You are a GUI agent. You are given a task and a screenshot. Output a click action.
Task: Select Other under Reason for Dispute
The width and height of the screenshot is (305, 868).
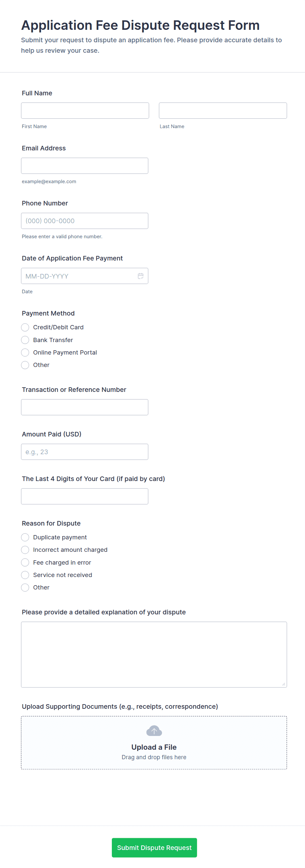tap(25, 587)
